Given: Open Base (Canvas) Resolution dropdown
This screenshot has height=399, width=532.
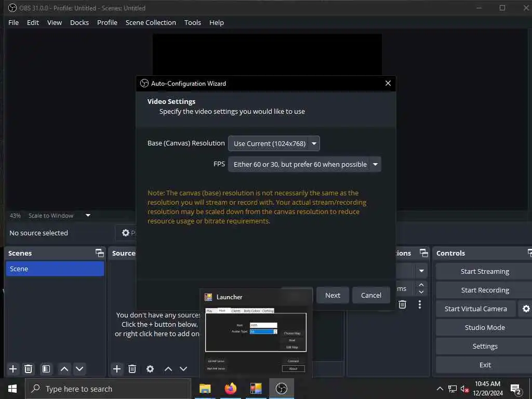Looking at the screenshot, I should tap(274, 143).
